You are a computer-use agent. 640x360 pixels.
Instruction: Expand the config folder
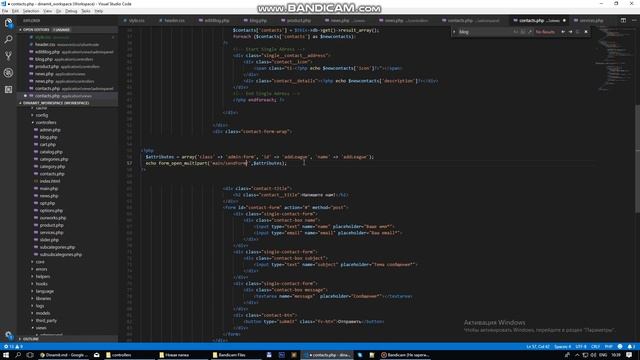[x=42, y=115]
